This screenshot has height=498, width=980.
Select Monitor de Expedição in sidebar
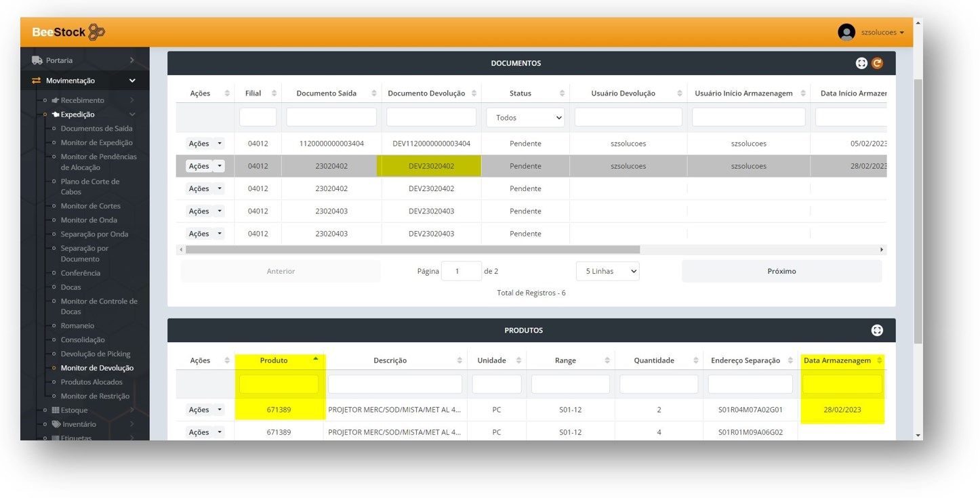point(96,142)
